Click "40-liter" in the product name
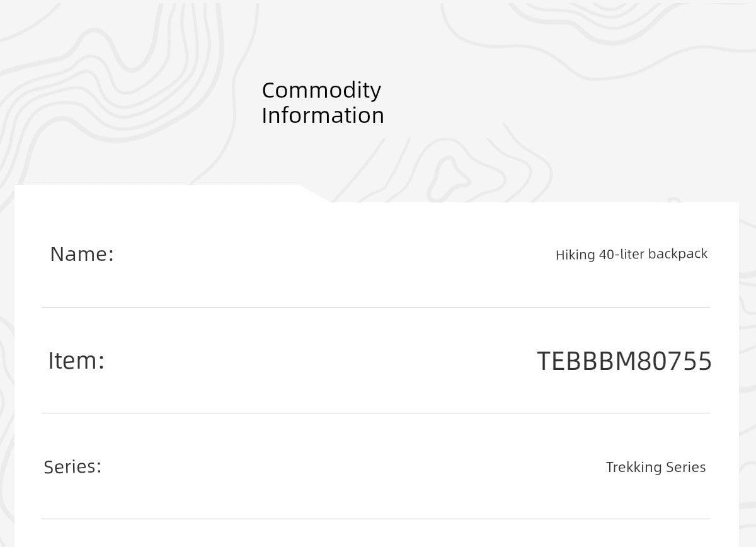756x547 pixels. (622, 254)
